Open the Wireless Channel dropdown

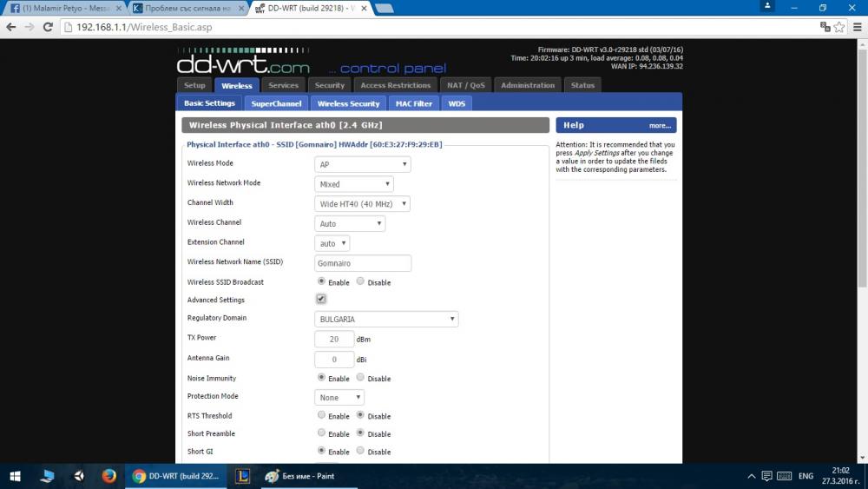coord(350,224)
